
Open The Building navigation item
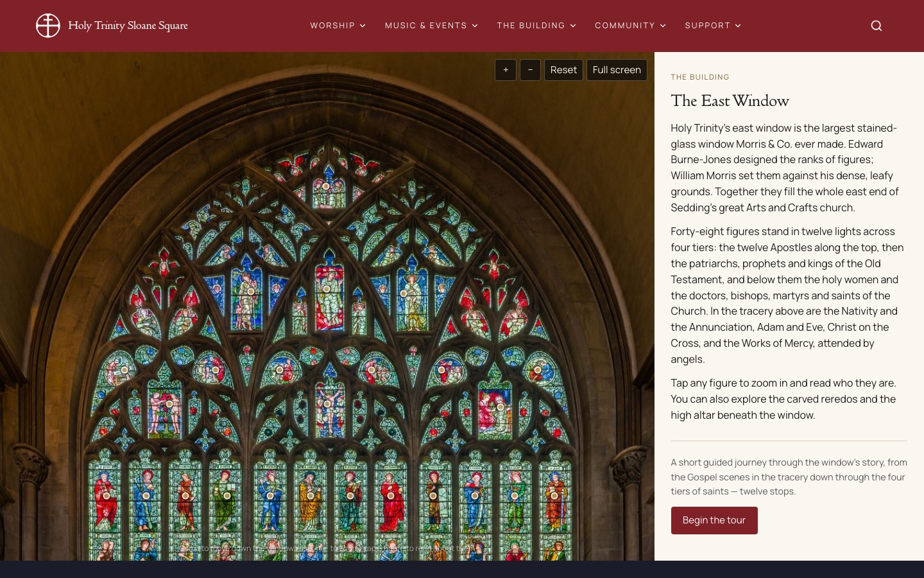coord(531,26)
